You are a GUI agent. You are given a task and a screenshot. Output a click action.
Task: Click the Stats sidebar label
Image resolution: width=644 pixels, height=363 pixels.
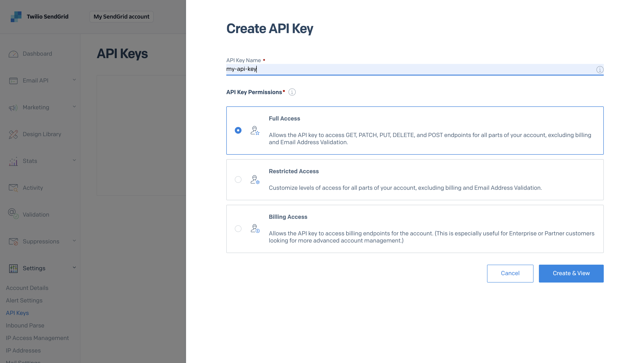click(x=30, y=161)
